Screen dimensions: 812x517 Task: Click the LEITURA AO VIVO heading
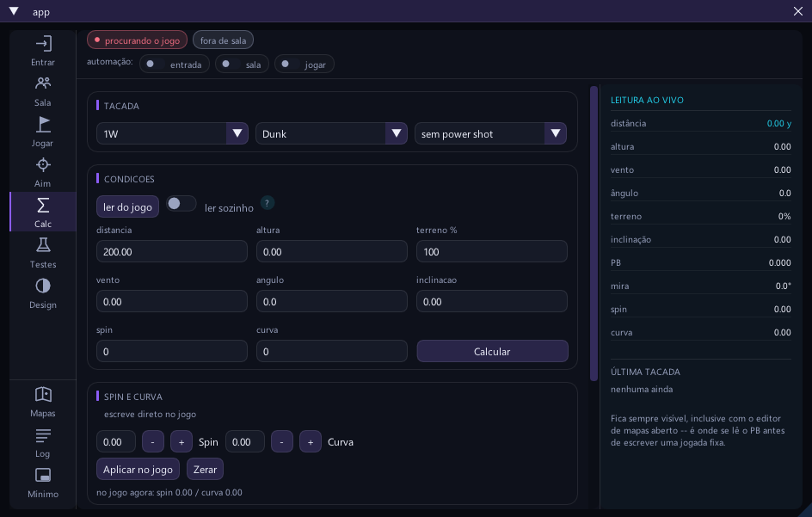(x=647, y=100)
